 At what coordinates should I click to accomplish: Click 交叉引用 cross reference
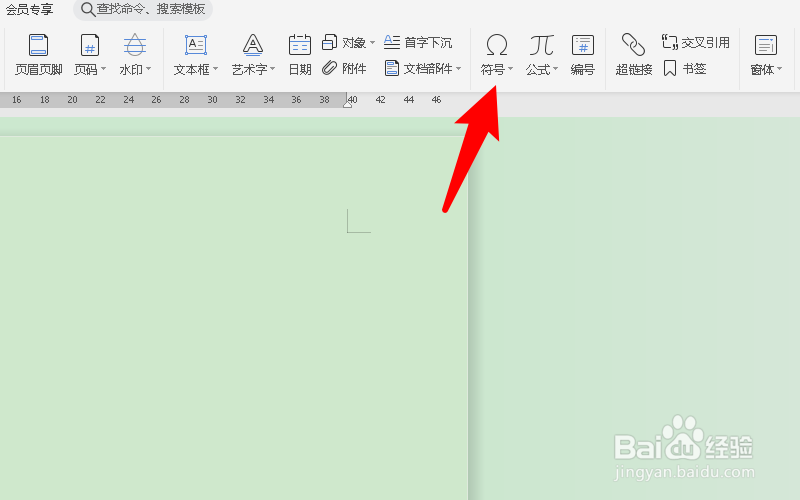coord(695,42)
